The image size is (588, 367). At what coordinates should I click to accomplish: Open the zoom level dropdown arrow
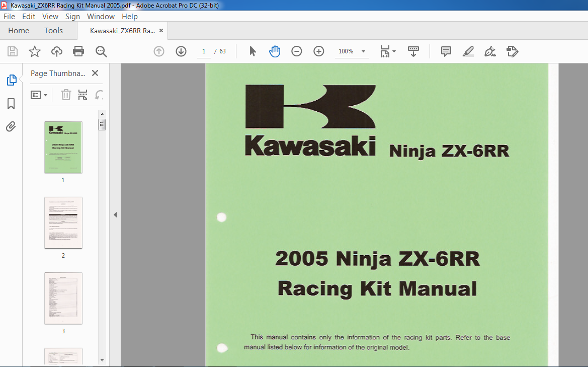tap(363, 51)
